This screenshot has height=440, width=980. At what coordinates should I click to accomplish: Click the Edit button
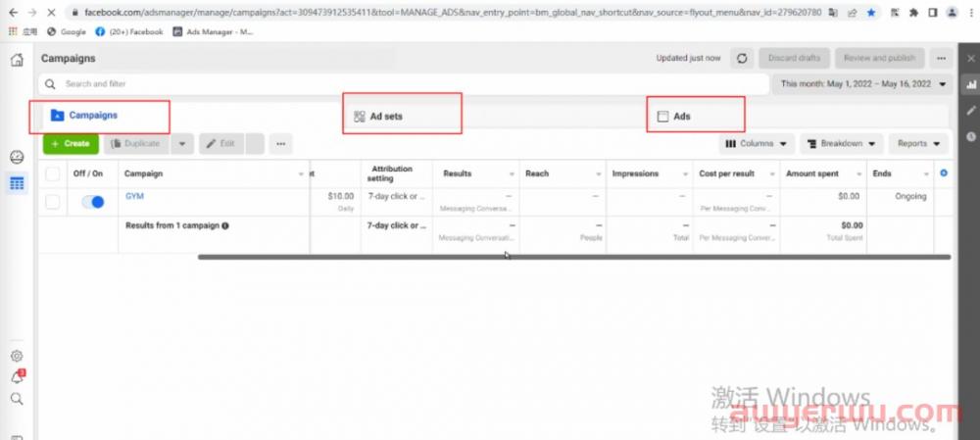point(221,144)
